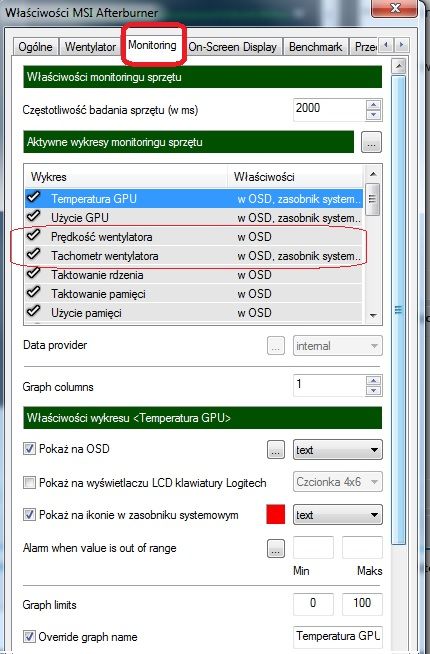Click the Data provider browse button
Viewport: 430px width, 654px height.
pyautogui.click(x=276, y=346)
